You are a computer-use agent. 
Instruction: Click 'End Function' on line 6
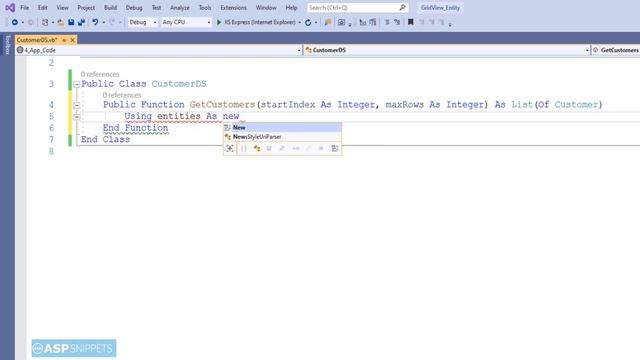click(x=136, y=128)
